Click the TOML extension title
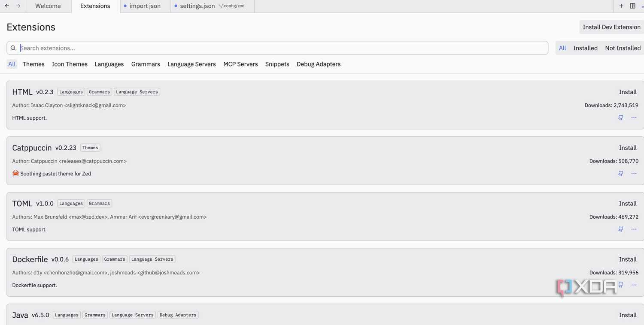 (22, 203)
